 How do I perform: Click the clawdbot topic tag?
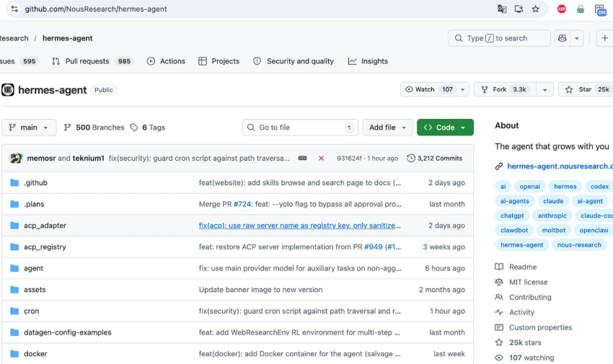coord(514,231)
